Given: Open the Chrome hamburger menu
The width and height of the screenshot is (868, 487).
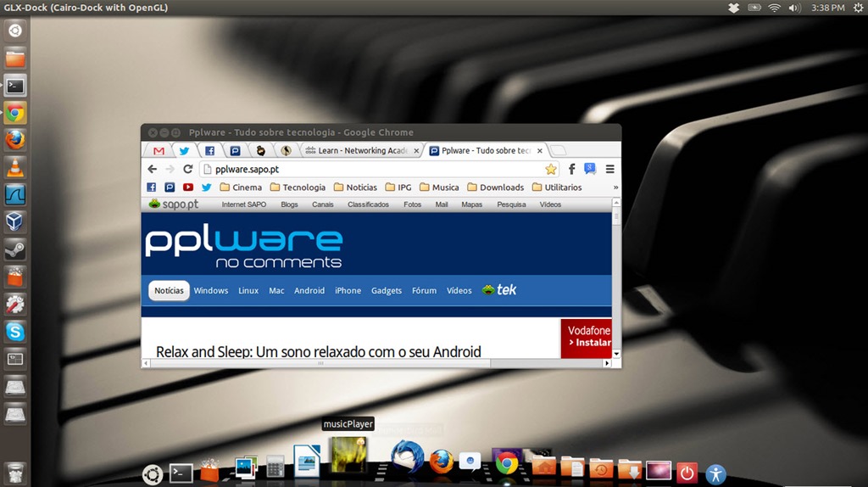Looking at the screenshot, I should (610, 169).
